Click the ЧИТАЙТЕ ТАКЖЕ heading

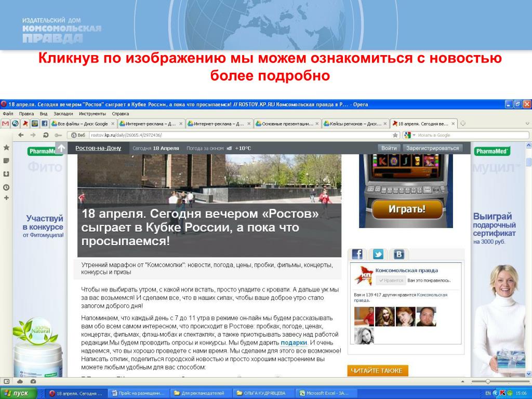coord(377,371)
